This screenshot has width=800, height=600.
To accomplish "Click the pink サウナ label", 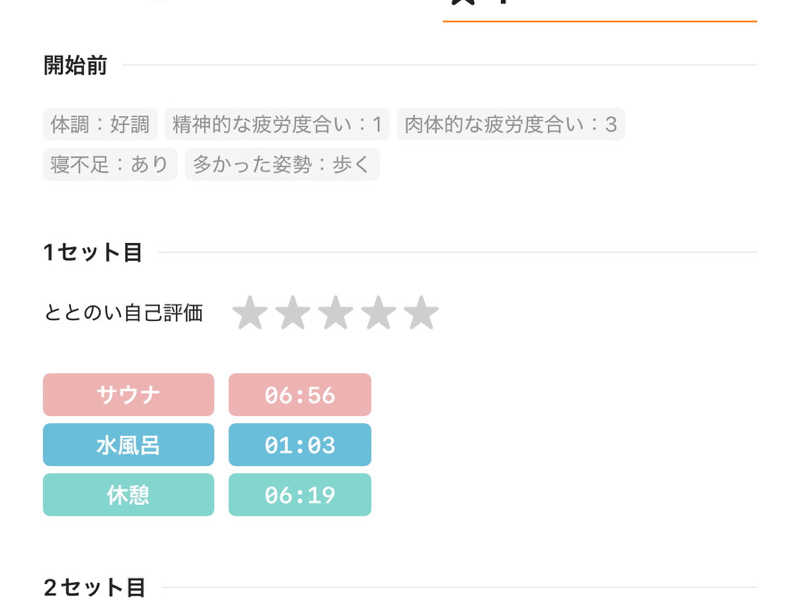I will (128, 394).
